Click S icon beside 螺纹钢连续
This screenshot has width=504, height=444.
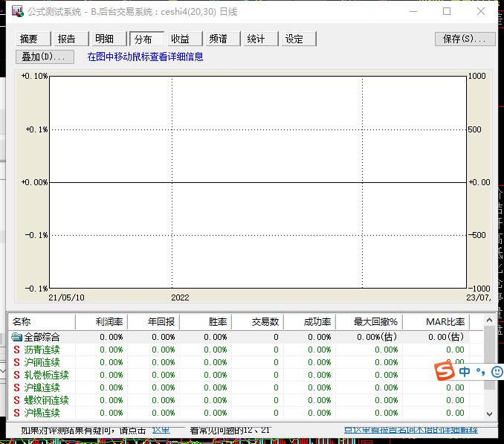coord(16,400)
